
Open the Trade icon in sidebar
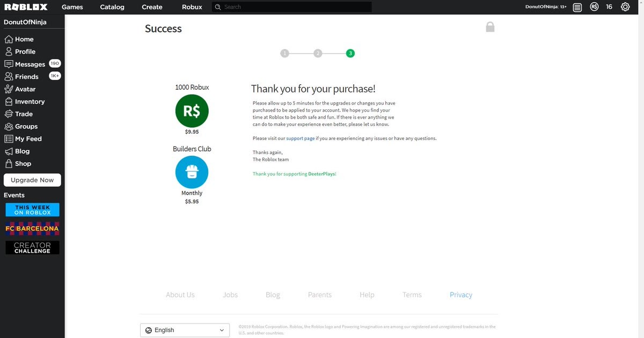click(9, 114)
